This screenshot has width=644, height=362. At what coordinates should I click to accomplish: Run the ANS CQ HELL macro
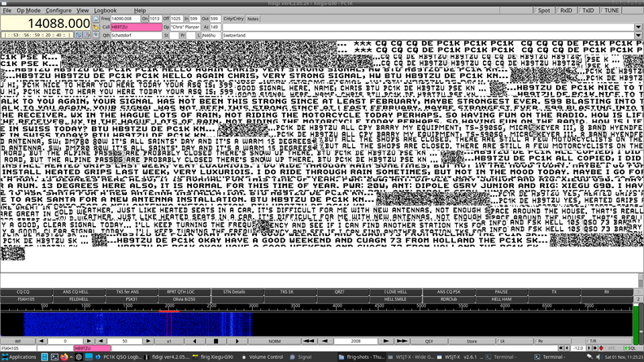pyautogui.click(x=74, y=291)
